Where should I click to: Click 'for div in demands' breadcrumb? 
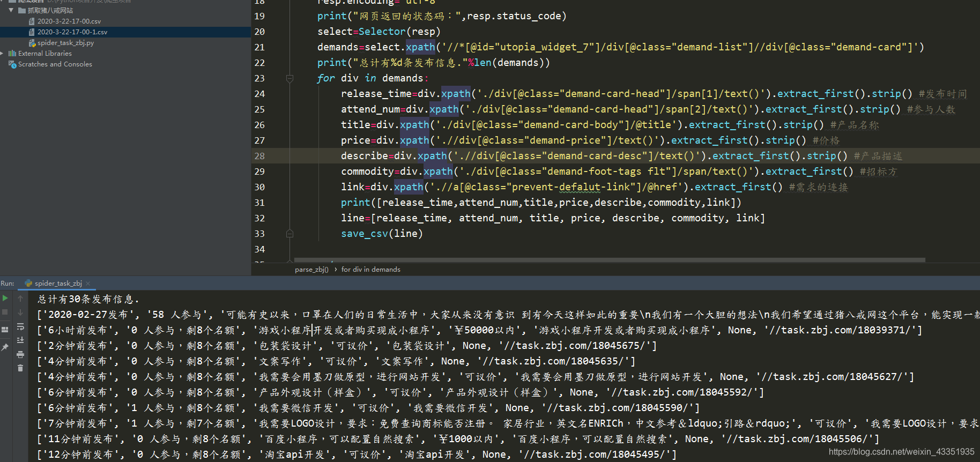click(x=371, y=270)
